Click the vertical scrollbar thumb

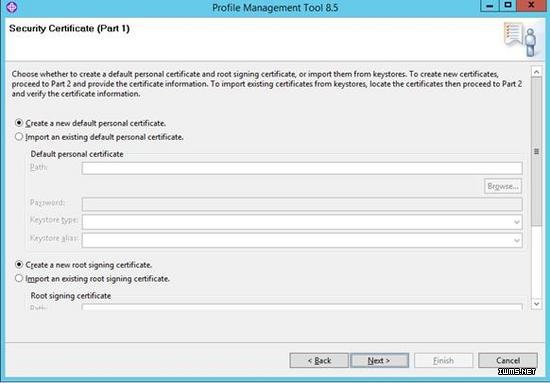(x=536, y=152)
